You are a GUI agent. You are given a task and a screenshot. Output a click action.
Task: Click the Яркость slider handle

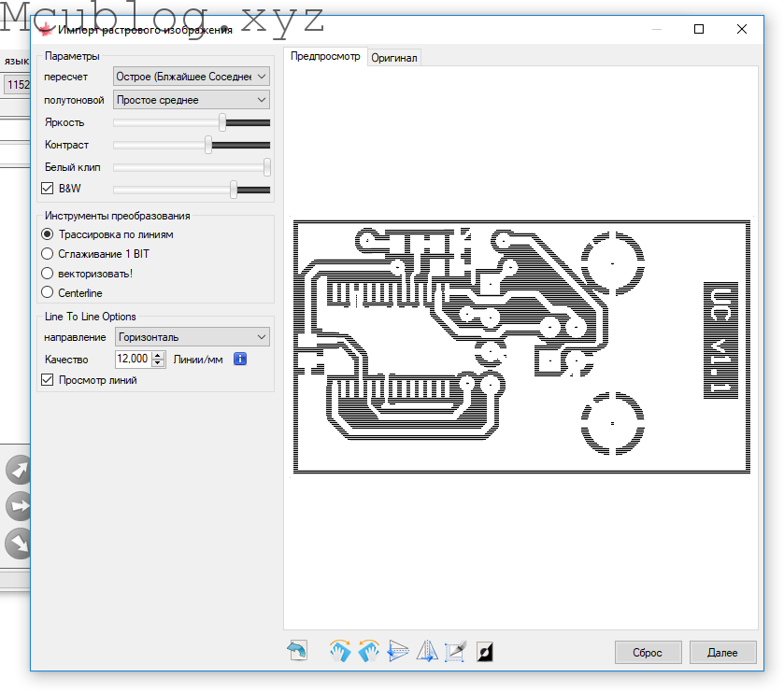coord(222,122)
